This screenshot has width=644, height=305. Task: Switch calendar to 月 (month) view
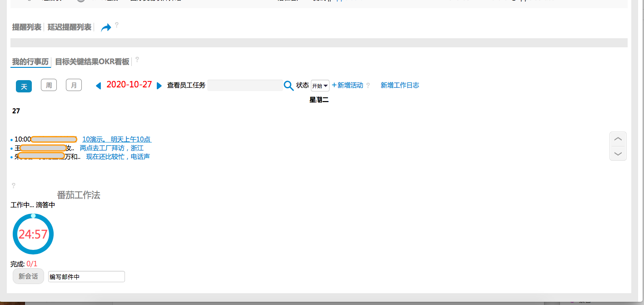click(74, 85)
